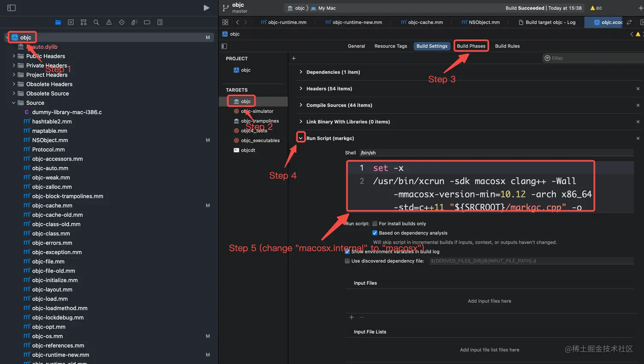
Task: Open the test navigator diamond icon
Action: point(122,22)
